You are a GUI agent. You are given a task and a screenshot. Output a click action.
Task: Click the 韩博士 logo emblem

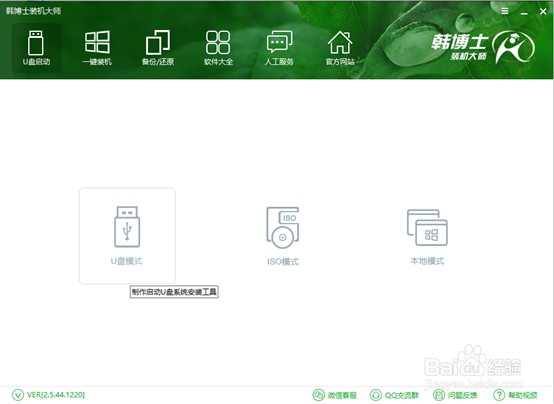513,47
